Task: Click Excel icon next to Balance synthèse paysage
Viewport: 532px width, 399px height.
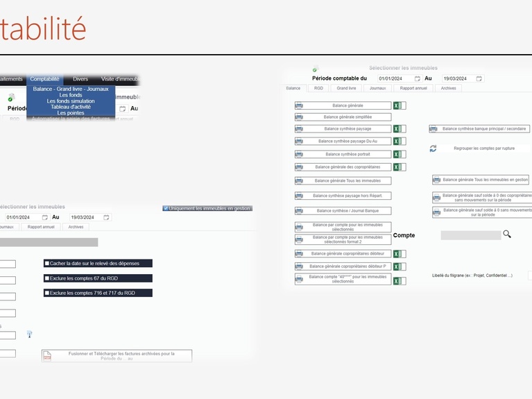Action: (397, 129)
